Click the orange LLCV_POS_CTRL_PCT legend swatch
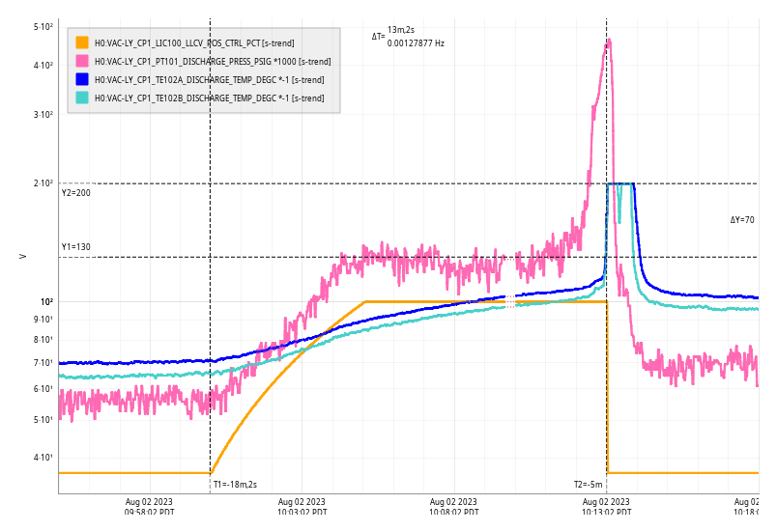The width and height of the screenshot is (777, 532). click(82, 42)
